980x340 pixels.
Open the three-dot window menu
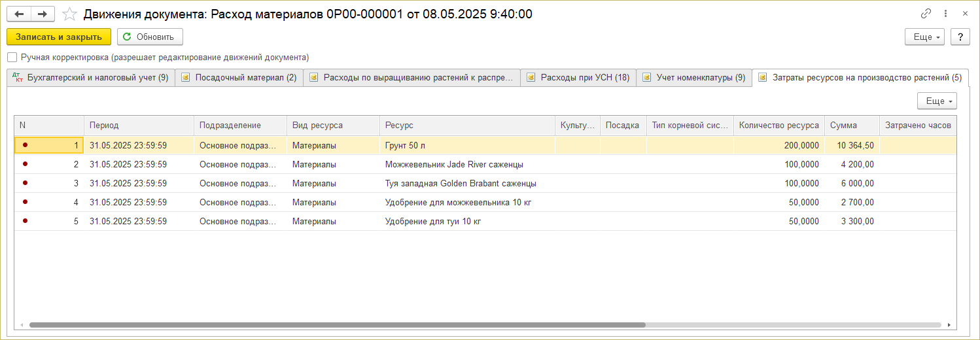click(945, 14)
